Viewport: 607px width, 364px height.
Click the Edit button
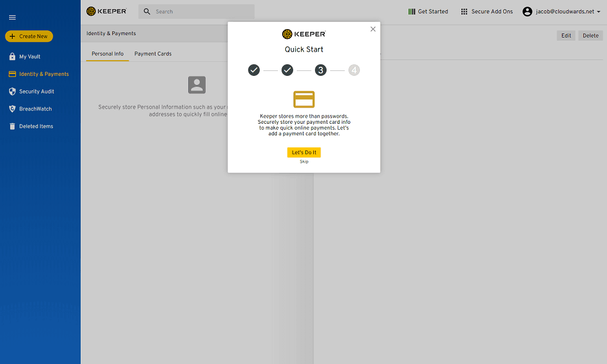(x=566, y=36)
